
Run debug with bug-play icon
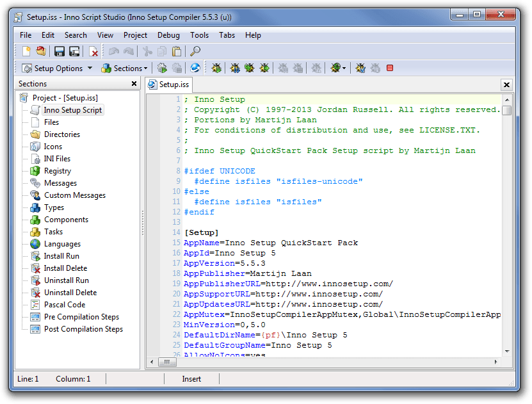click(216, 68)
